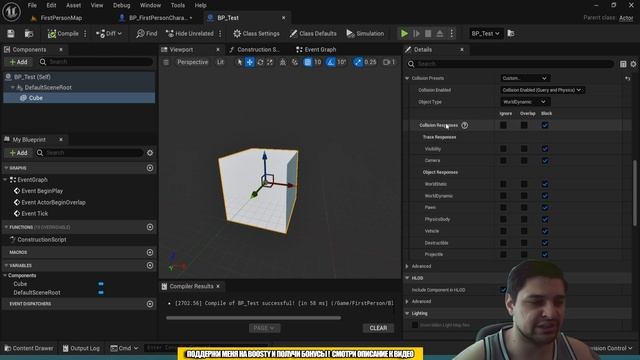Click the Save blueprint icon

tap(11, 33)
